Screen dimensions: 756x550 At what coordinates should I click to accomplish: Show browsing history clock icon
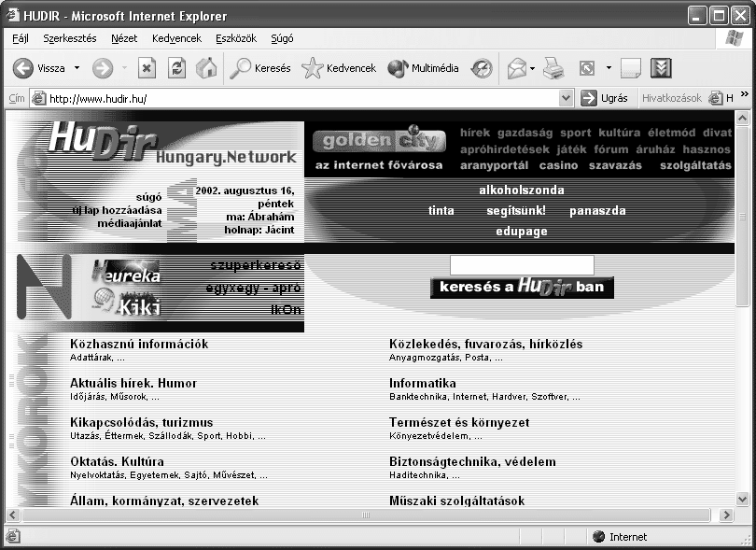(482, 68)
